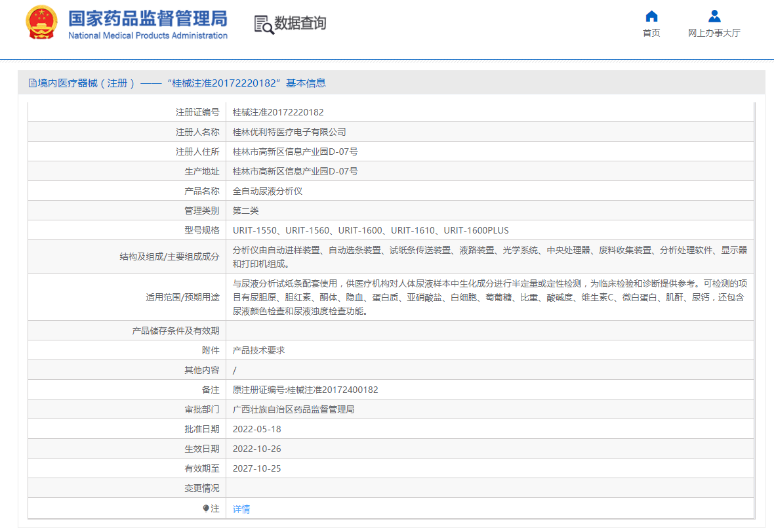Click the national emblem logo
Screen dimensions: 774x532
click(x=41, y=24)
